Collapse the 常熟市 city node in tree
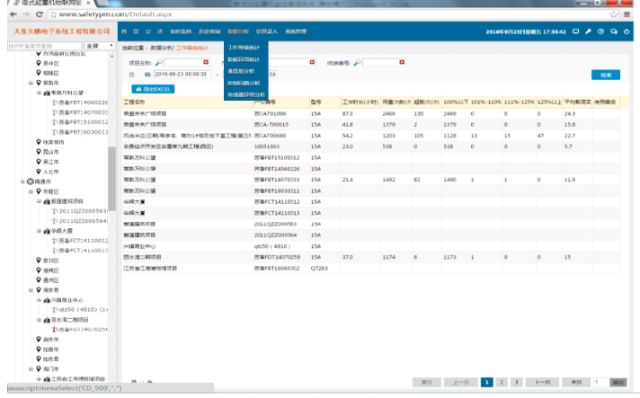This screenshot has width=640, height=398. (x=31, y=83)
